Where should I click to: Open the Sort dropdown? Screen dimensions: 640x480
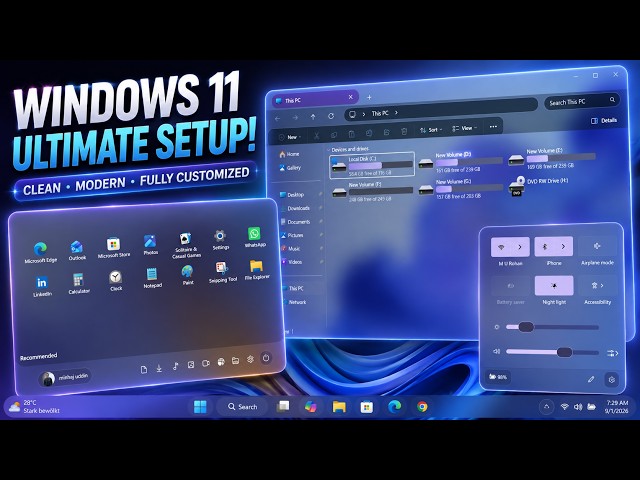431,130
